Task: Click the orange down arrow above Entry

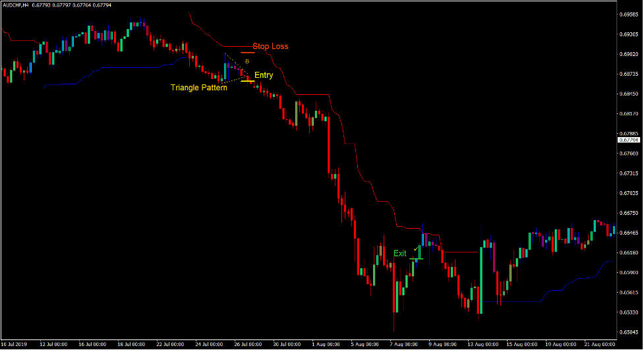Action: pos(247,61)
